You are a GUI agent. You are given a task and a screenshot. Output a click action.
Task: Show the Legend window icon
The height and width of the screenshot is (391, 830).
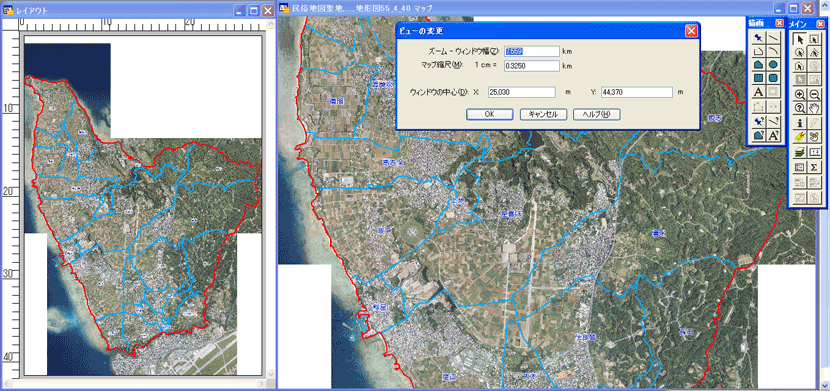point(800,168)
